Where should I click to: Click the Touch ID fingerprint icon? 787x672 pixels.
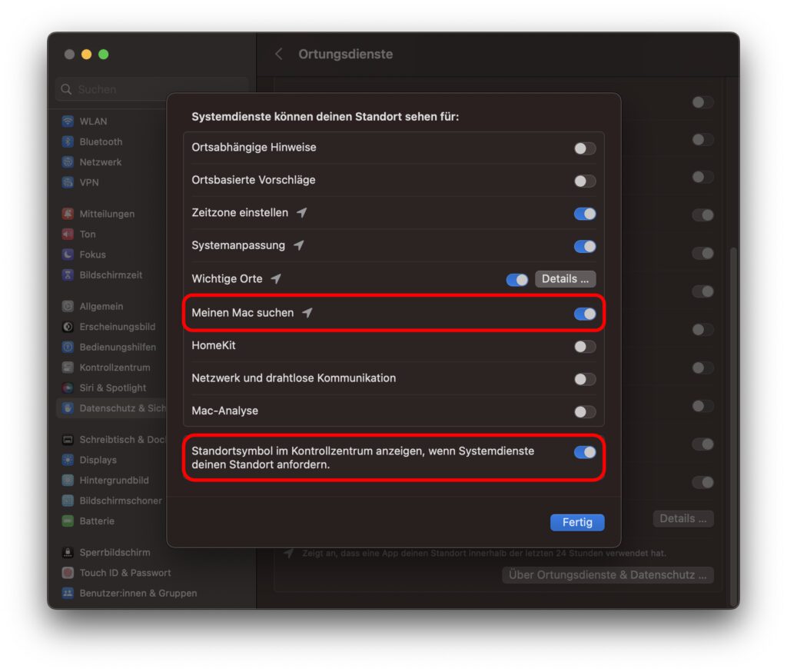[x=68, y=573]
